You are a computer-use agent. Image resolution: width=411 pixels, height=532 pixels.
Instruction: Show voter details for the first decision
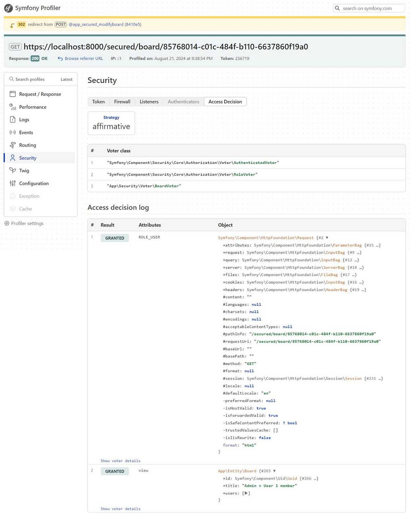[x=120, y=461]
